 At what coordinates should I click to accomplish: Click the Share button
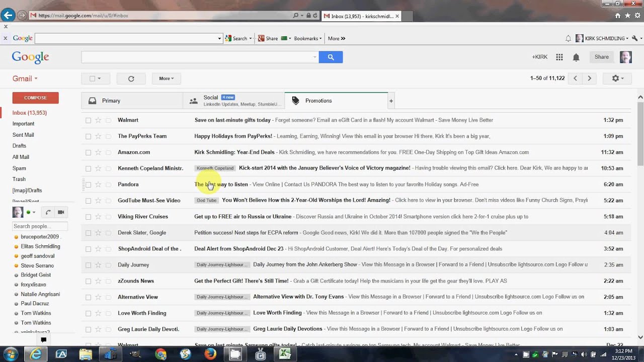[x=601, y=57]
